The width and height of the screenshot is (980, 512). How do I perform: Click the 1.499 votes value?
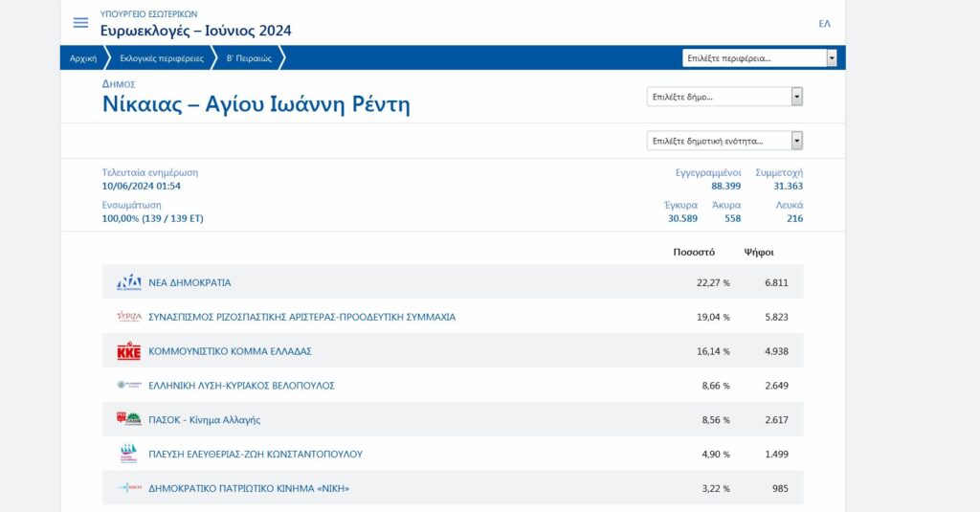pos(776,455)
